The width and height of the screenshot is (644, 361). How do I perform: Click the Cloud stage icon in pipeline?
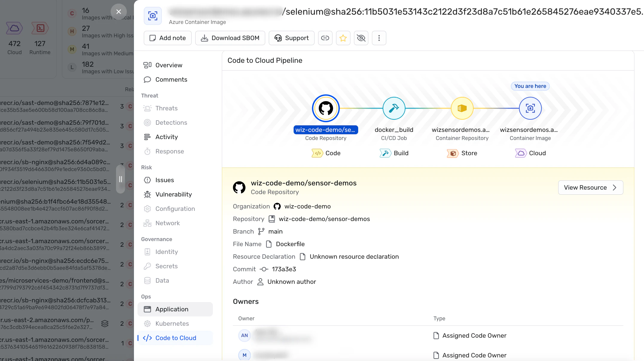tap(521, 153)
